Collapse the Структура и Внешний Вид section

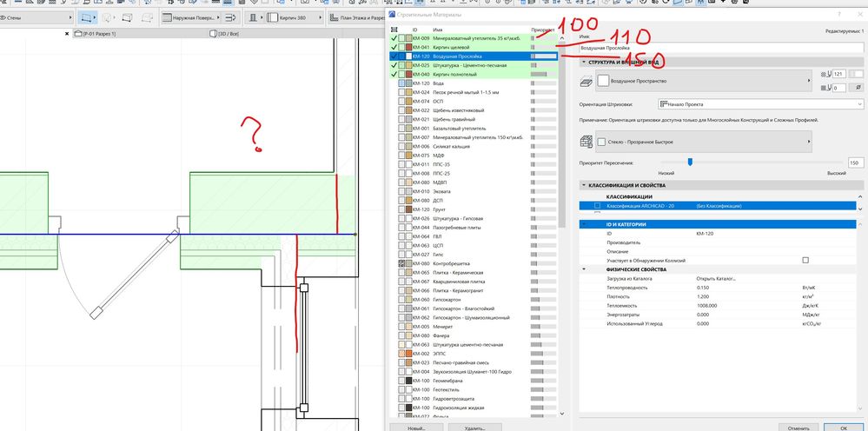coord(584,62)
